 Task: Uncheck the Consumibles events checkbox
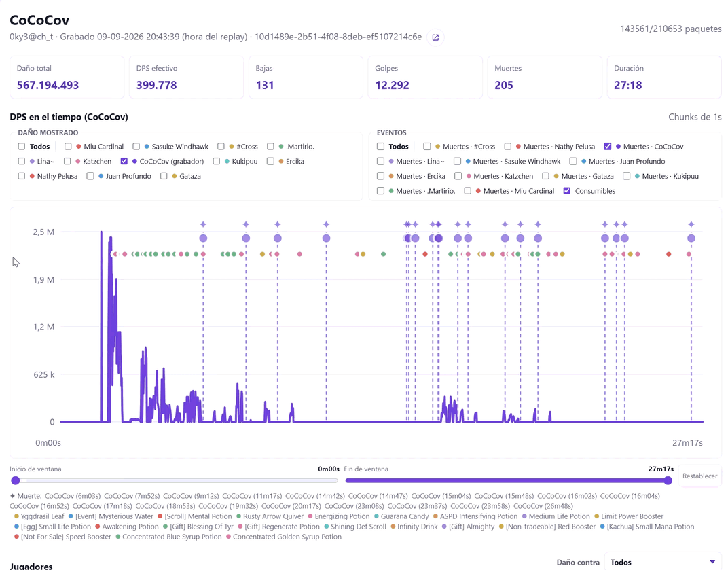tap(567, 191)
